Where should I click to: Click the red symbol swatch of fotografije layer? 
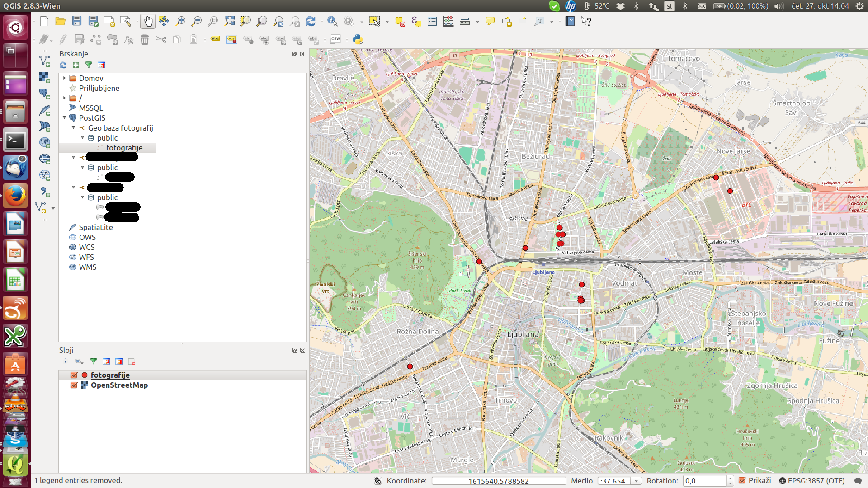click(85, 375)
